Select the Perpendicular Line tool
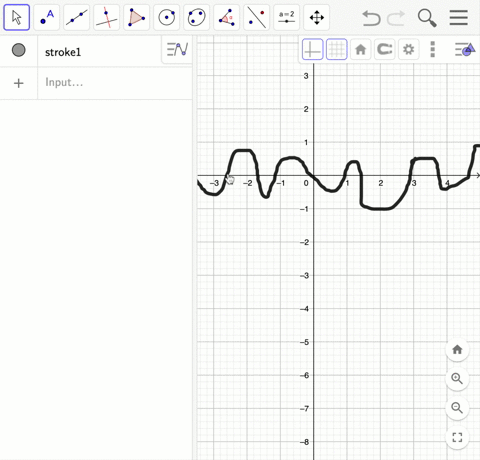Viewport: 480px width, 460px height. (x=107, y=17)
